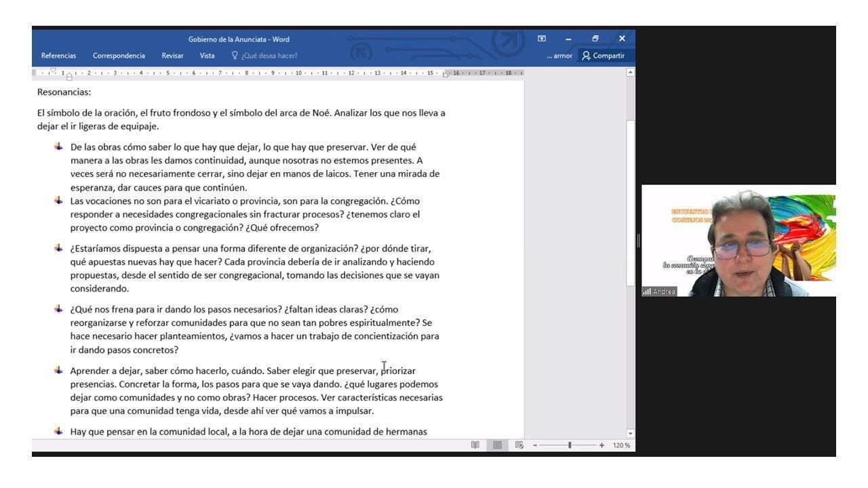Select Print Layout view icon
The width and height of the screenshot is (868, 488).
click(497, 445)
